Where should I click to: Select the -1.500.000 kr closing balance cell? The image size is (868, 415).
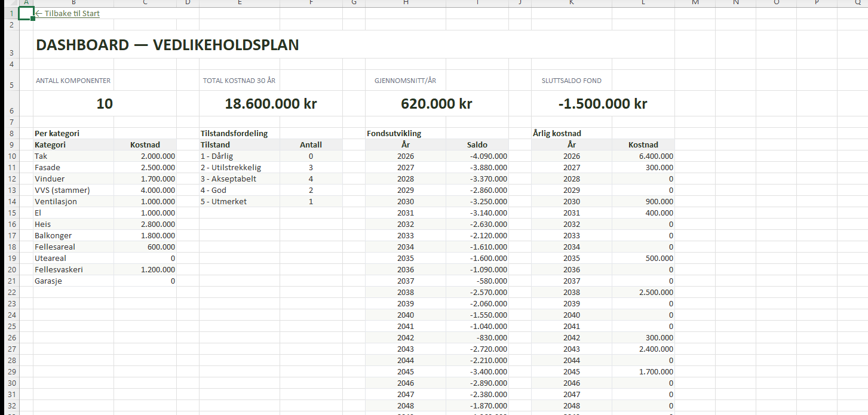603,104
